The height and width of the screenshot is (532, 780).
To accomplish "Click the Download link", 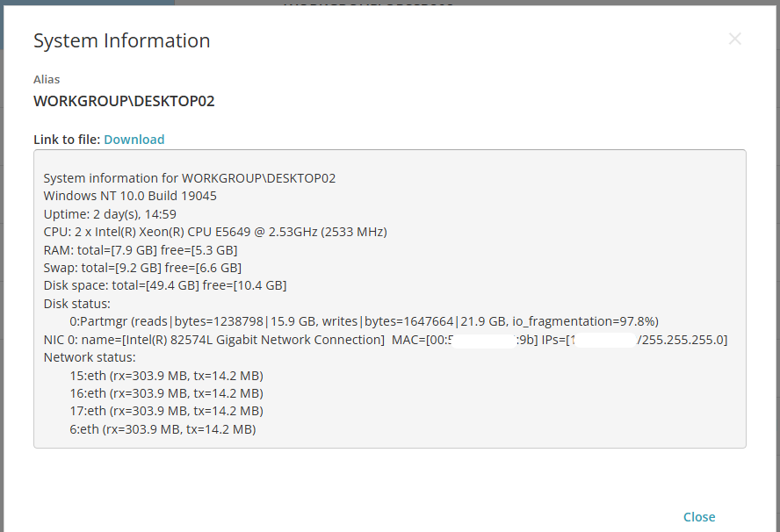I will 134,140.
